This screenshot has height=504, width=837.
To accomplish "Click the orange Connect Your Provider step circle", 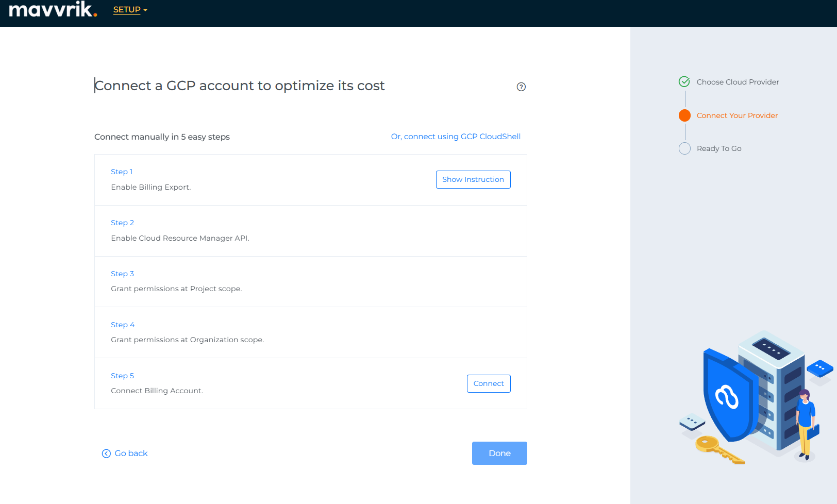I will coord(684,115).
